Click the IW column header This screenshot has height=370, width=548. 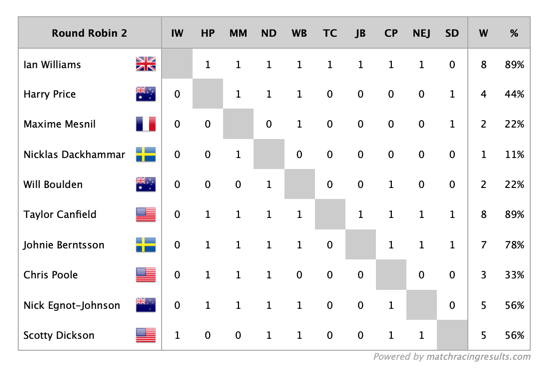point(177,33)
